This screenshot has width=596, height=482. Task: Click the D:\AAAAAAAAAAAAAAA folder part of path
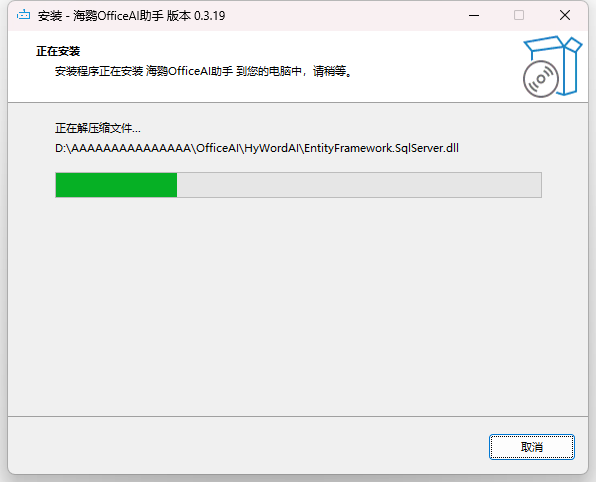tap(123, 148)
